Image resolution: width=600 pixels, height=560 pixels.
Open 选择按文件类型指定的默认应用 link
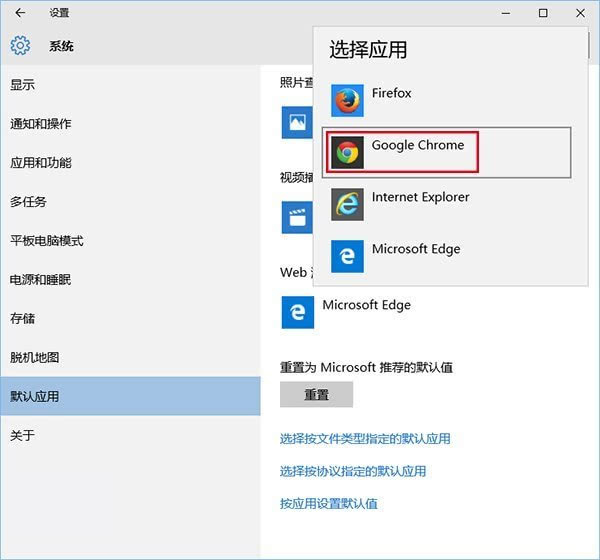(365, 439)
